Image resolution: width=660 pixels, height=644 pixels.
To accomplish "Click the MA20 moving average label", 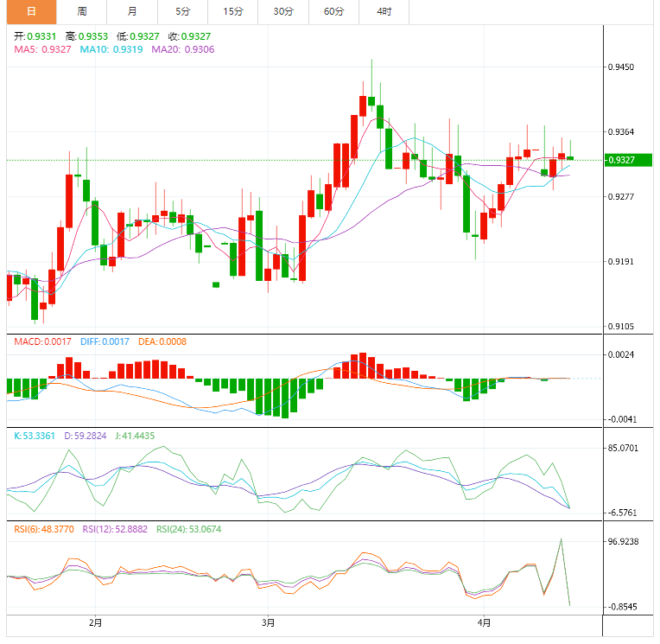I will (182, 49).
